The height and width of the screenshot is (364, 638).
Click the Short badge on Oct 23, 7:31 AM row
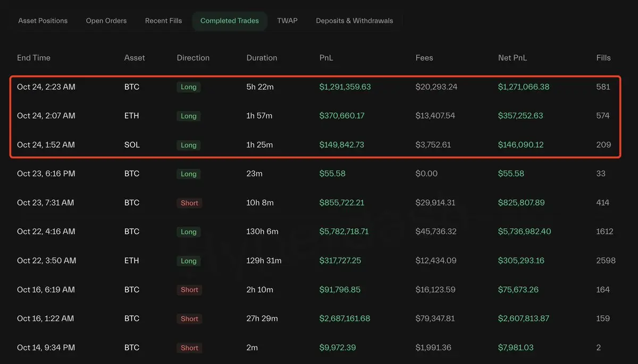[189, 203]
